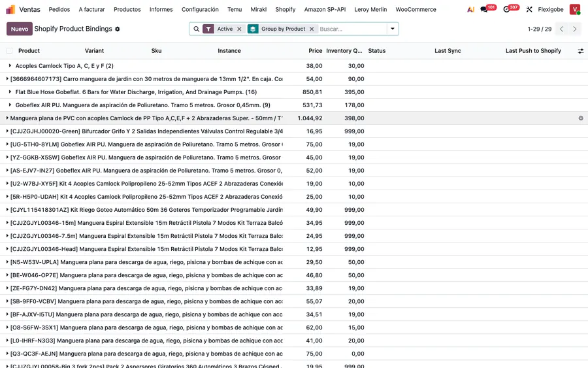Open the AI assistant icon
This screenshot has width=588, height=368.
click(x=470, y=9)
